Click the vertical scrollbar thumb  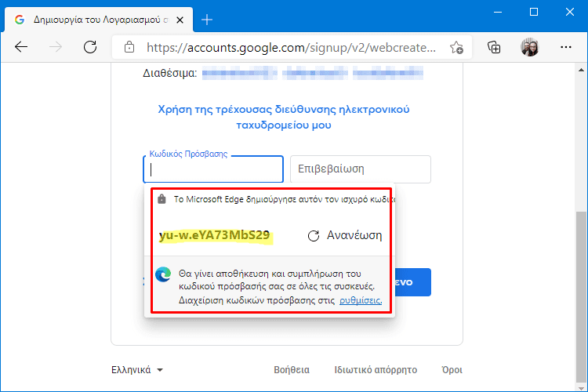(x=581, y=296)
